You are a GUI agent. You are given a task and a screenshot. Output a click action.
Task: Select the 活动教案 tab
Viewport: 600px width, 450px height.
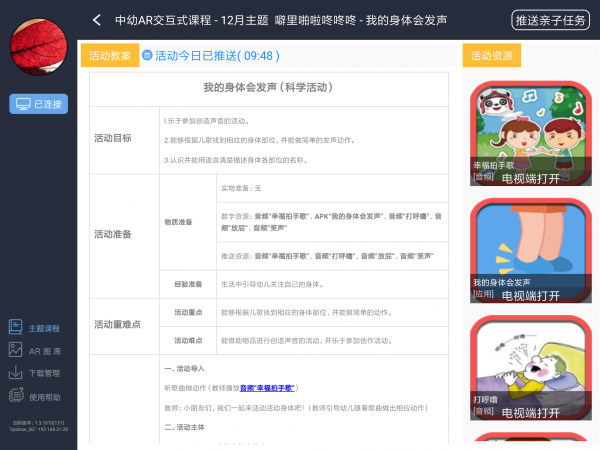click(x=110, y=55)
